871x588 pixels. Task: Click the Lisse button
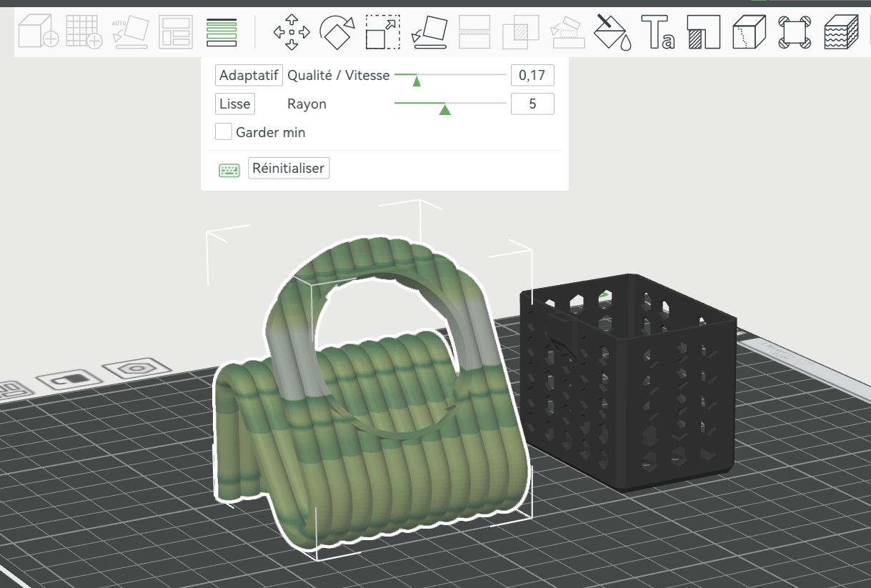235,104
